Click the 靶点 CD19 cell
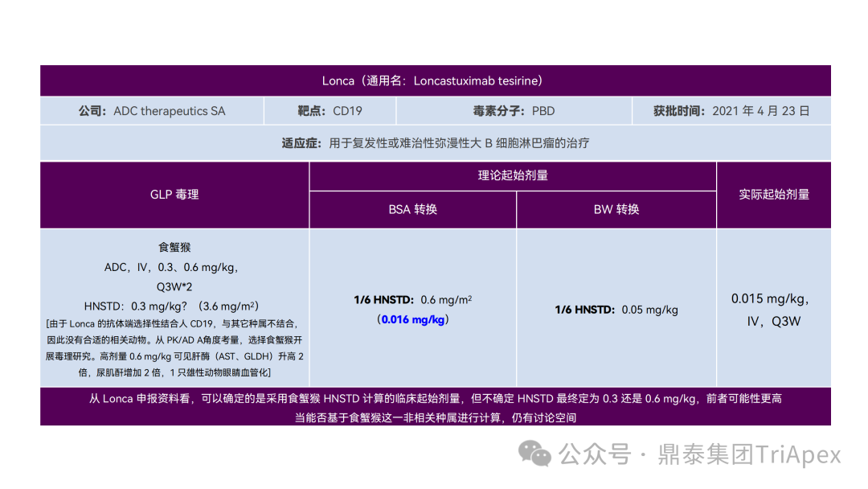Image resolution: width=868 pixels, height=489 pixels. (330, 111)
